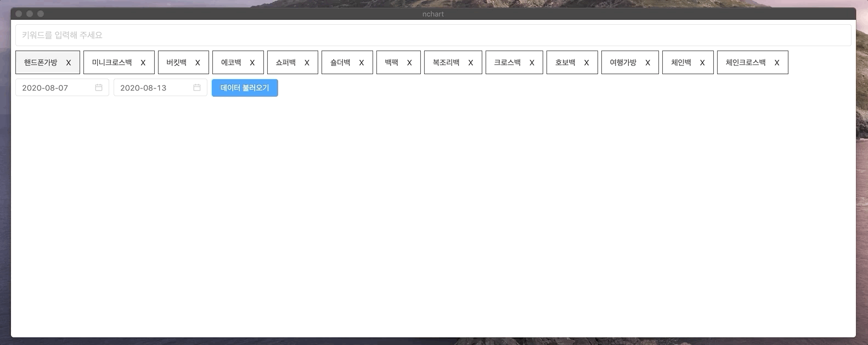Select the 크로스백 keyword label

(x=508, y=63)
